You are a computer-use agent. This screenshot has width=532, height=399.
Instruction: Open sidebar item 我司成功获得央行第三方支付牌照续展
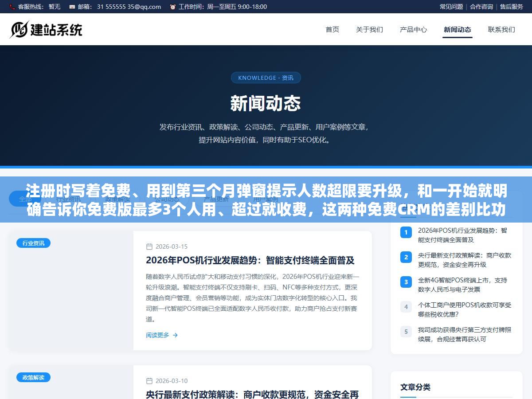465,334
